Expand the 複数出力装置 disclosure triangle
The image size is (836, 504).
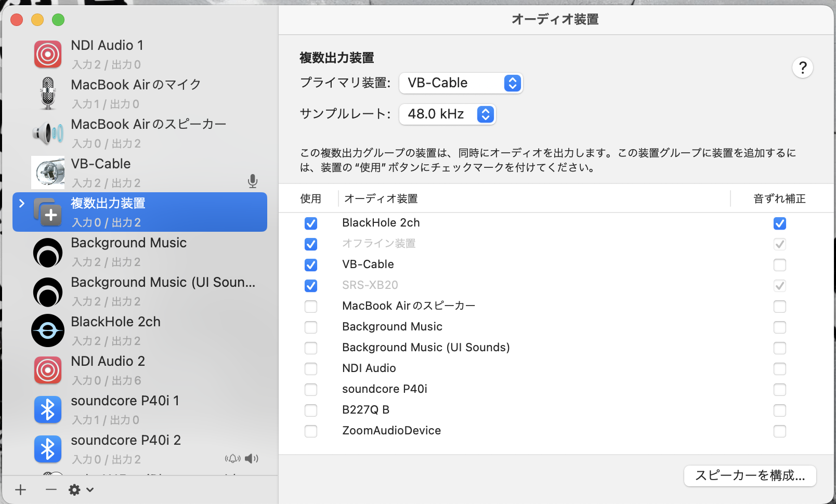21,204
